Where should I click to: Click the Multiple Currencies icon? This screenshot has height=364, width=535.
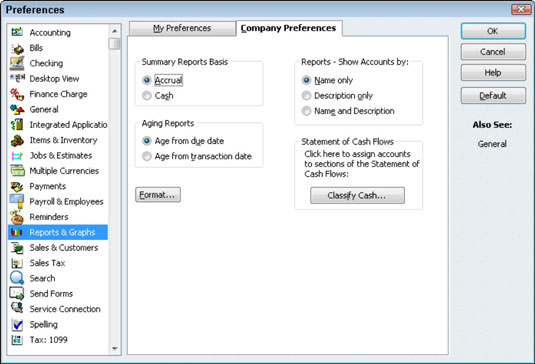pyautogui.click(x=17, y=171)
